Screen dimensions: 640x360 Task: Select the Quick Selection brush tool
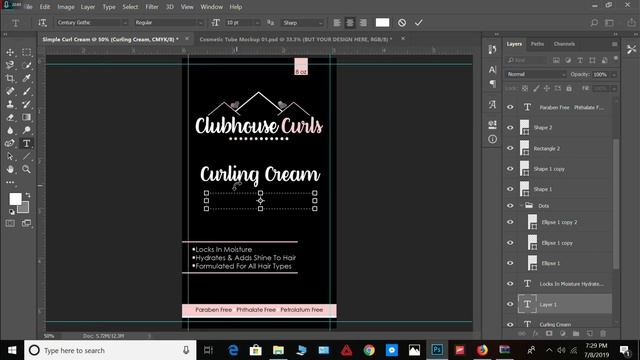click(27, 65)
